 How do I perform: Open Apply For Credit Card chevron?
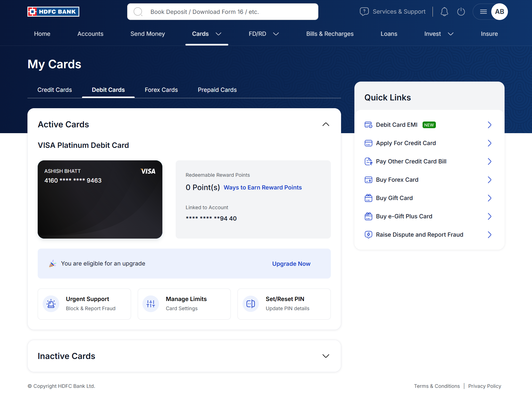490,143
